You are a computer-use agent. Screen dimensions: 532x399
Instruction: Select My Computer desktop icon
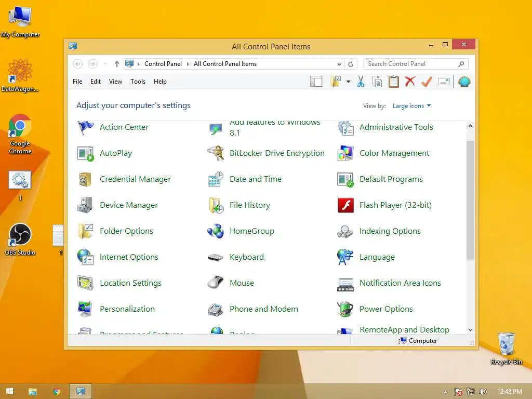pyautogui.click(x=20, y=22)
